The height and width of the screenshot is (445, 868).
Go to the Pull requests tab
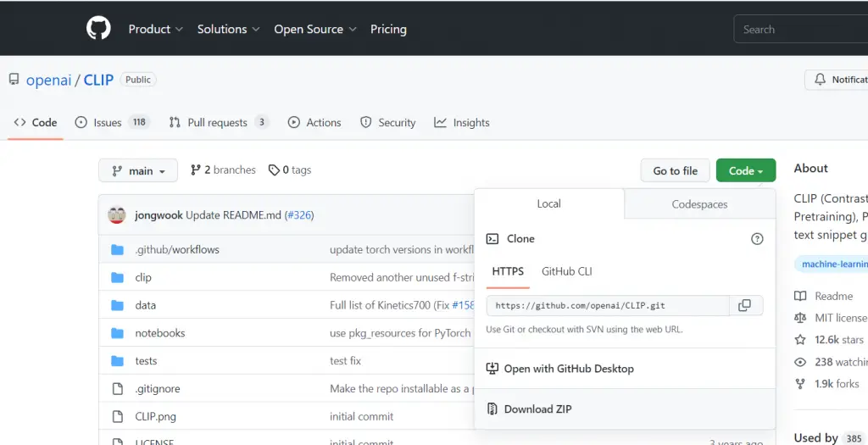(x=217, y=123)
